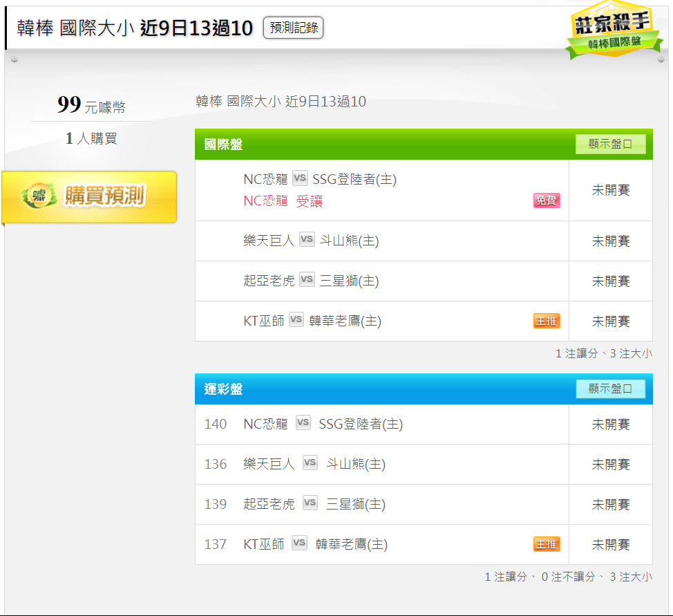Click 'NC恐龍' team name in 國際盤
Image resolution: width=673 pixels, height=616 pixels.
tap(266, 179)
